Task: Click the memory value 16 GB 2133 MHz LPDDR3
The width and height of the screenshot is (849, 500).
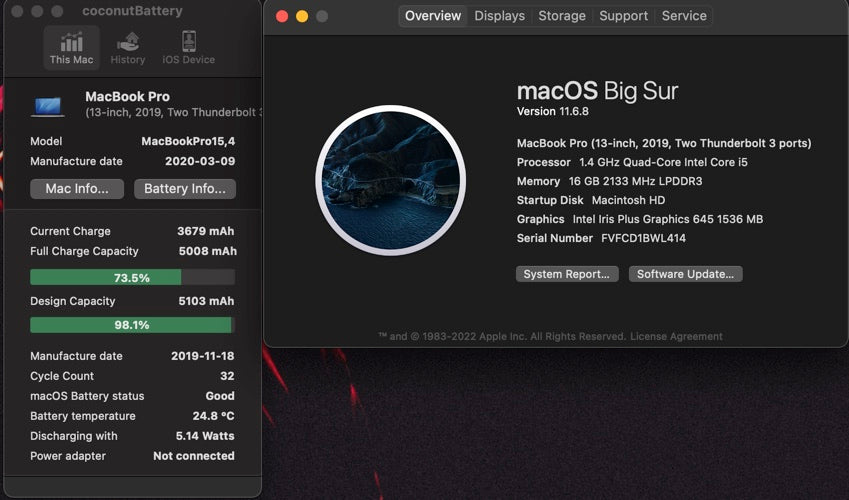Action: coord(635,181)
